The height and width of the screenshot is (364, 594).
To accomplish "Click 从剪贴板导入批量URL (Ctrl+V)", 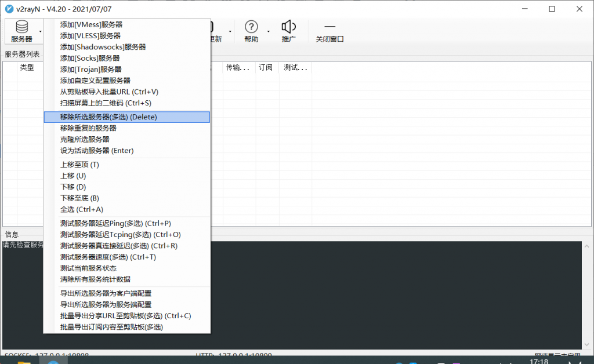I will click(109, 92).
